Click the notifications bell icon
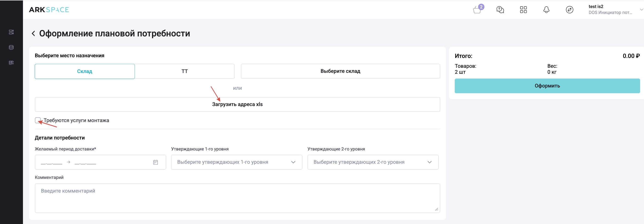 coord(546,10)
